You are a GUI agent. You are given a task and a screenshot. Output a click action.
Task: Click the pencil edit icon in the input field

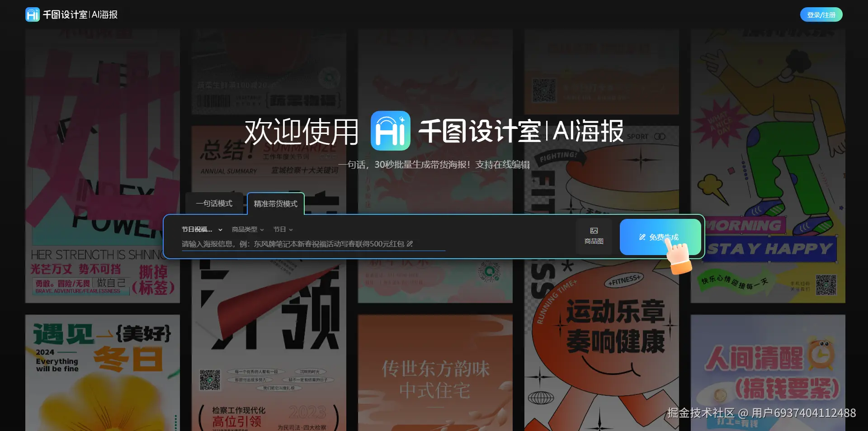pyautogui.click(x=409, y=244)
